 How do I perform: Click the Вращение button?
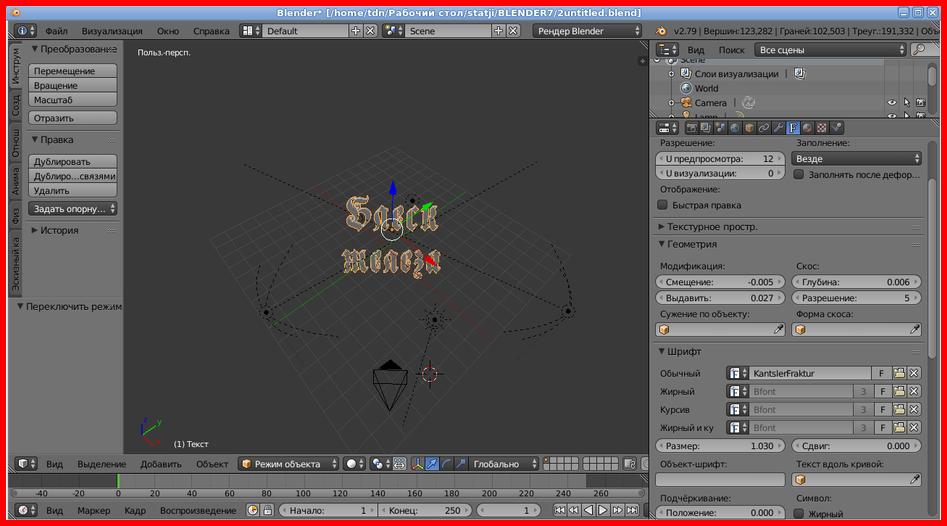(x=72, y=85)
